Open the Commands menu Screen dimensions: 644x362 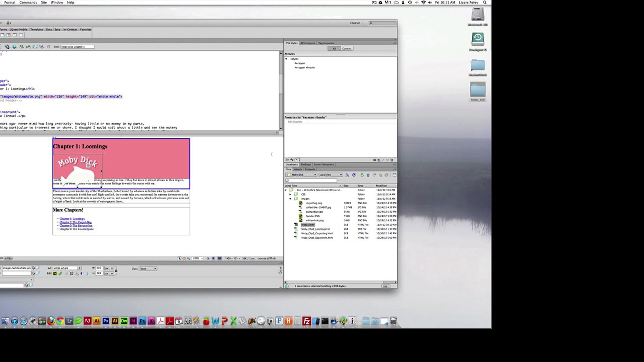(28, 2)
